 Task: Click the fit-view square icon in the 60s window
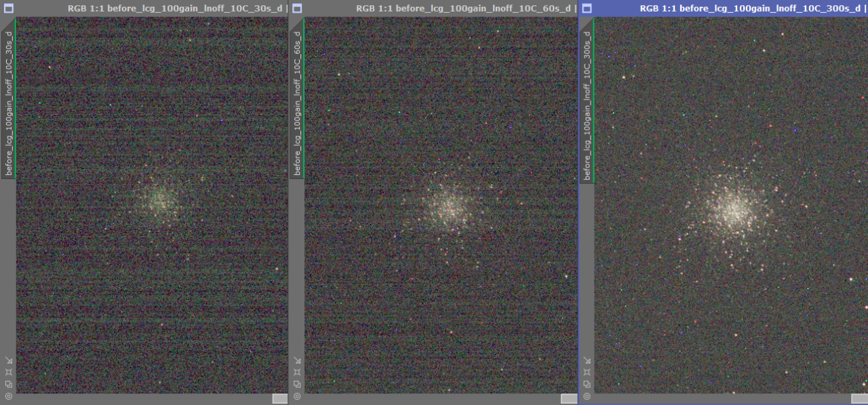[297, 372]
